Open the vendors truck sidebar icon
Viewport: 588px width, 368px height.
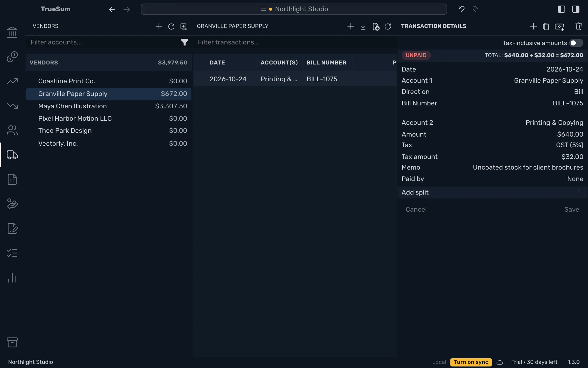tap(12, 155)
